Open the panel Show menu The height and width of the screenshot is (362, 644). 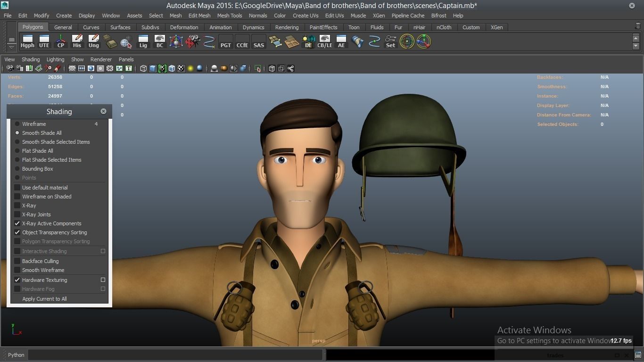(77, 59)
